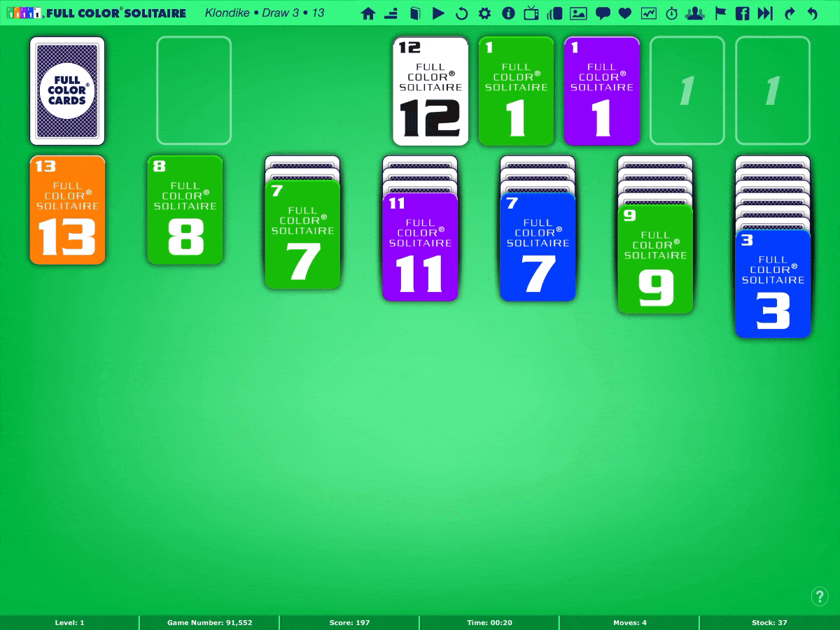Viewport: 840px width, 630px height.
Task: Open the rules book icon
Action: [x=415, y=13]
